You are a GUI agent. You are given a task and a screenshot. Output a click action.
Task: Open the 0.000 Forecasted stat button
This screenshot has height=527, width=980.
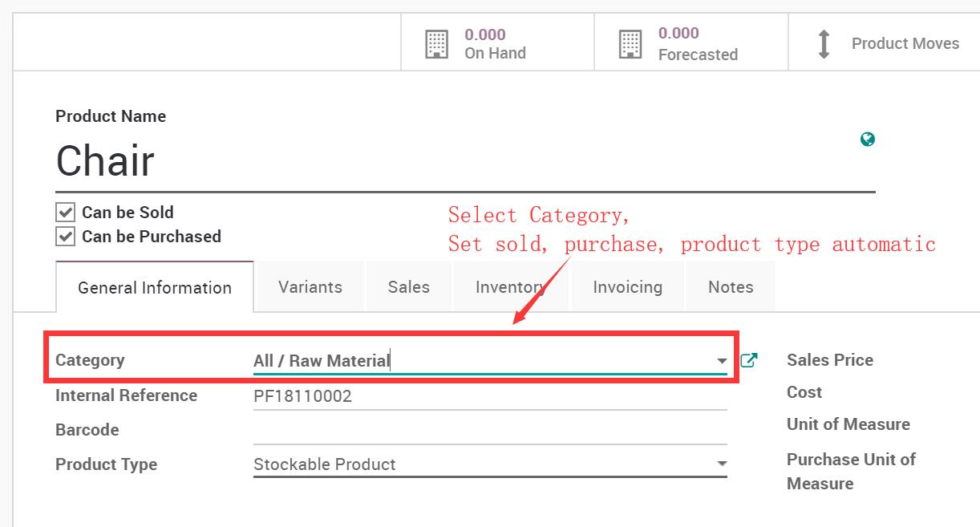[x=691, y=43]
